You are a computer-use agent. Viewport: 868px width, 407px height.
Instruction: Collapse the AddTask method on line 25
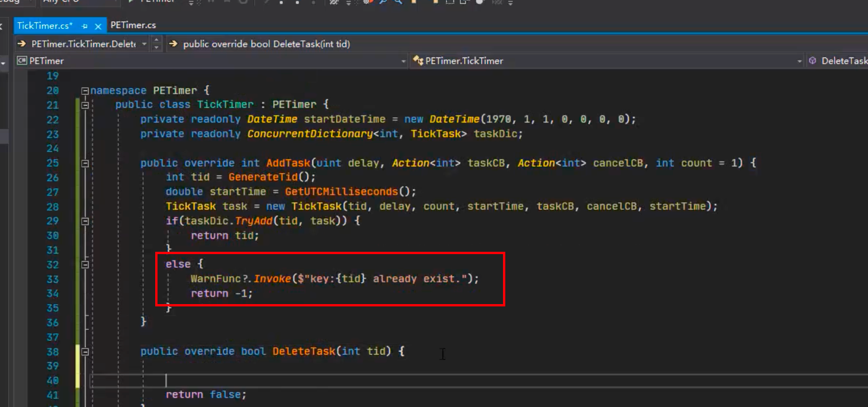[85, 163]
